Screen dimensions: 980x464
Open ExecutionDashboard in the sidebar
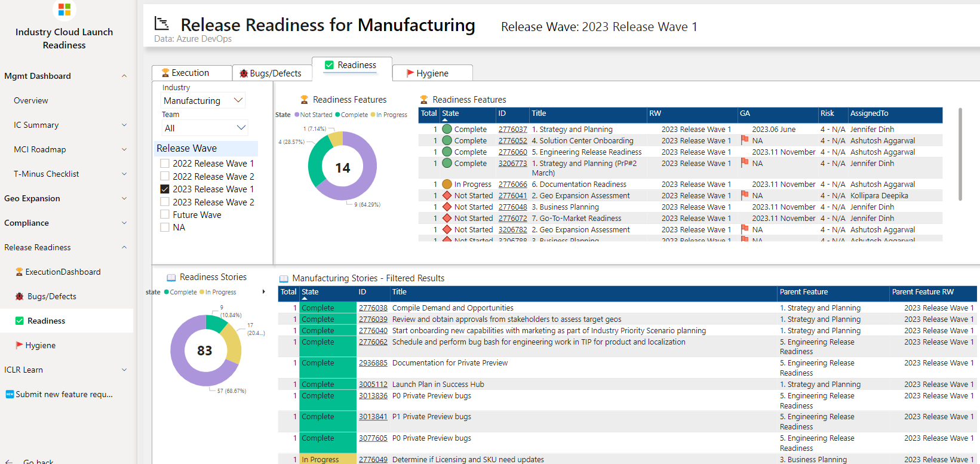pos(63,272)
